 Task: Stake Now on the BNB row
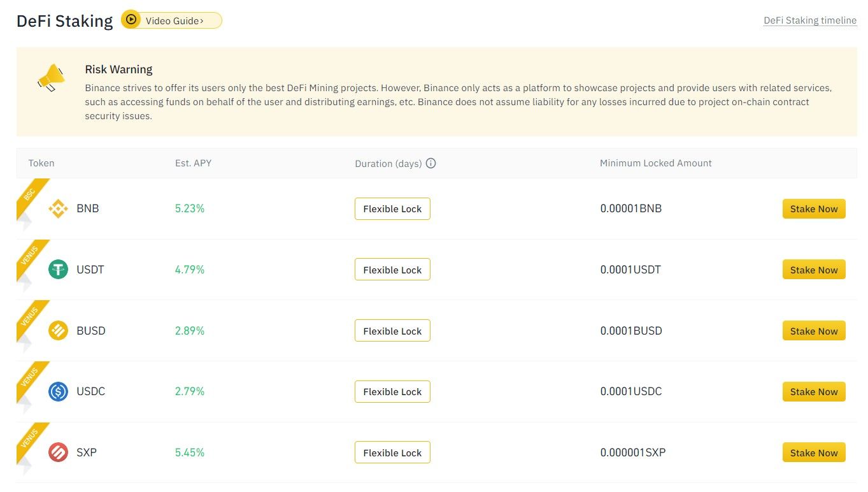pos(814,208)
